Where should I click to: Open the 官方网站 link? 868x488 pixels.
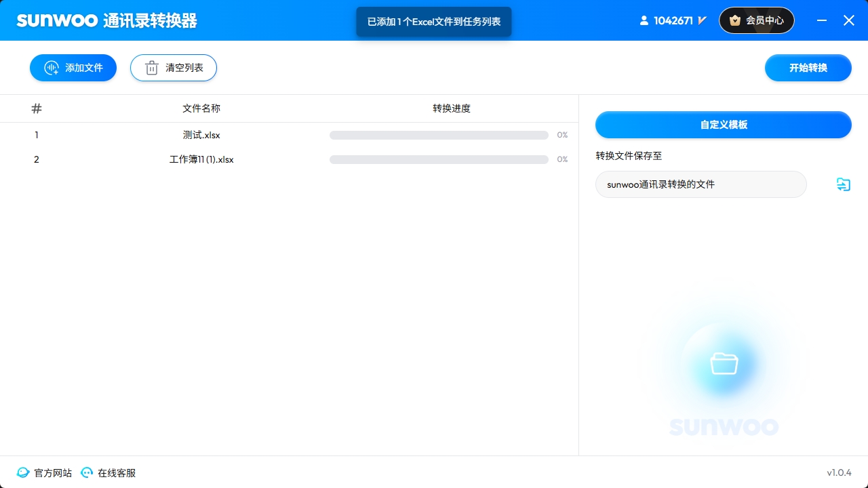coord(53,472)
